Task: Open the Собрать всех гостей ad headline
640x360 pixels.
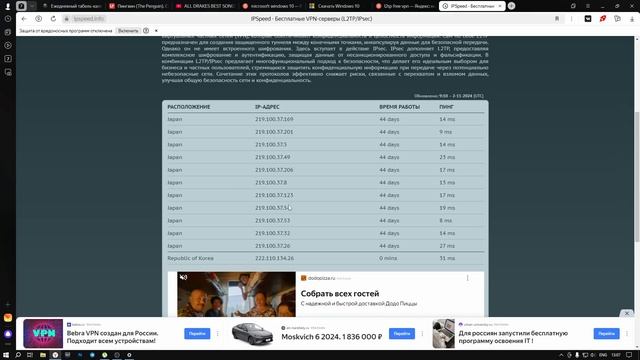Action: (340, 293)
